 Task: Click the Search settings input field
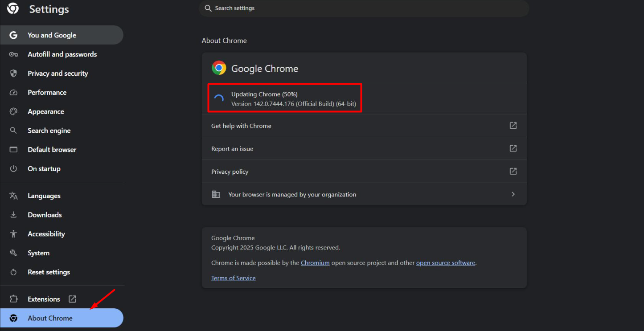coord(363,8)
